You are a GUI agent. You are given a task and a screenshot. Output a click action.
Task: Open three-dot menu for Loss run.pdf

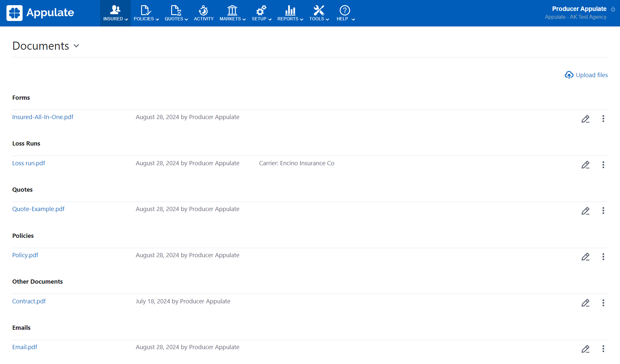603,165
